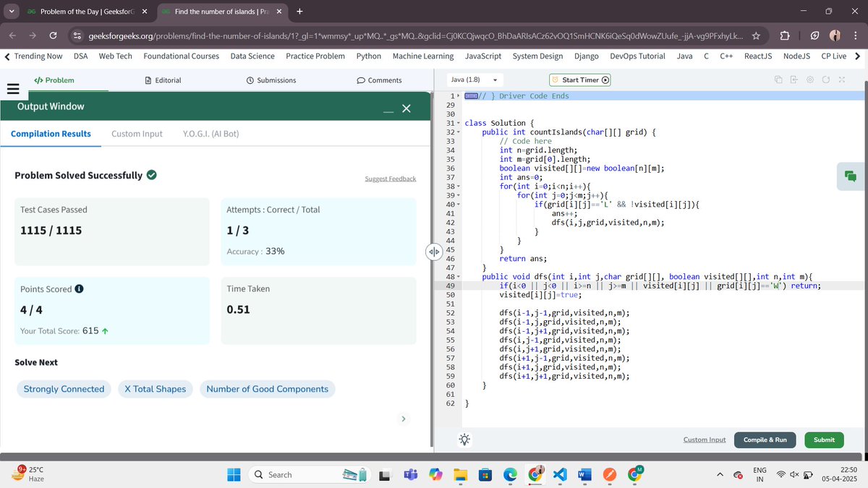Viewport: 868px width, 488px height.
Task: Open the hamburger side menu
Action: 12,90
